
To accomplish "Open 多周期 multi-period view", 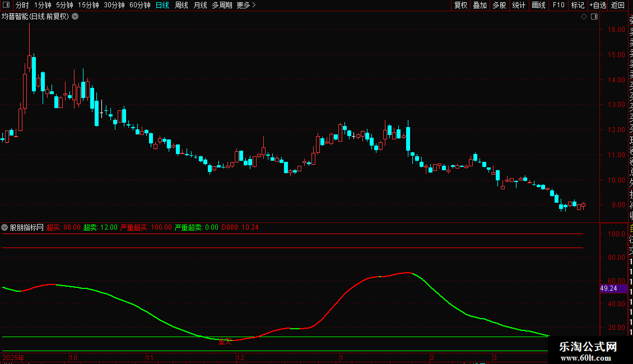I will 222,5.
